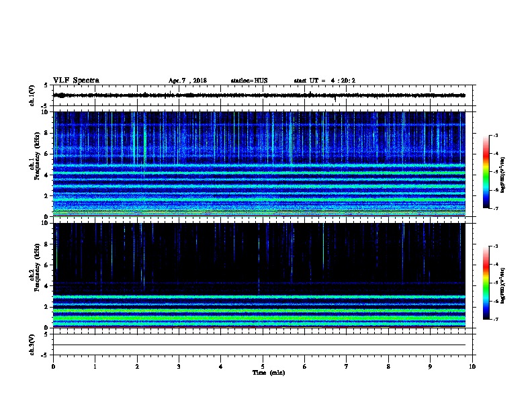Click the ch.2 frequency axis "8" tick label
This screenshot has width=532, height=411.
[x=47, y=244]
